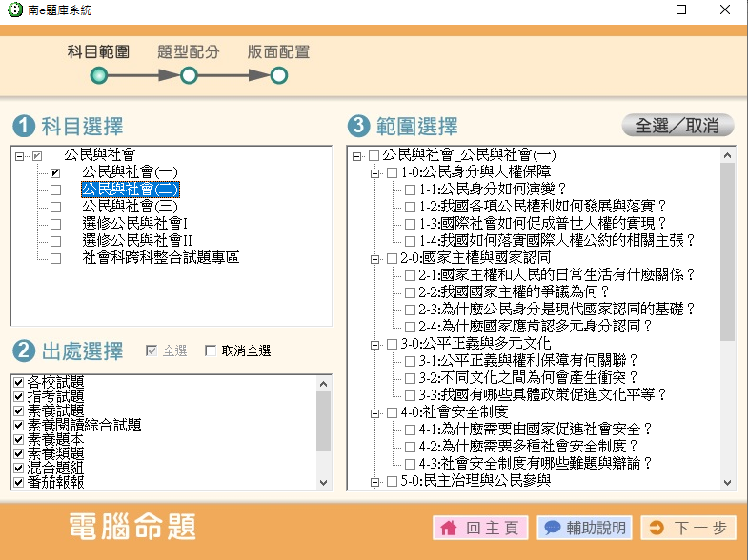
Task: Click the home icon on 回主頁 button
Action: (450, 528)
